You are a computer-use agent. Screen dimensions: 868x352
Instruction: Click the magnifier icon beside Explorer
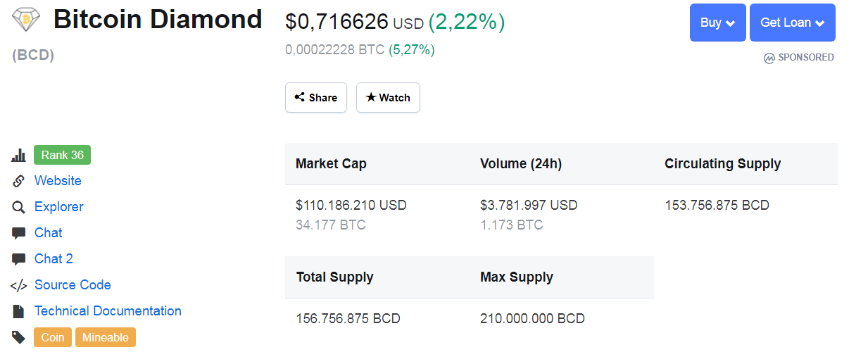coord(19,207)
